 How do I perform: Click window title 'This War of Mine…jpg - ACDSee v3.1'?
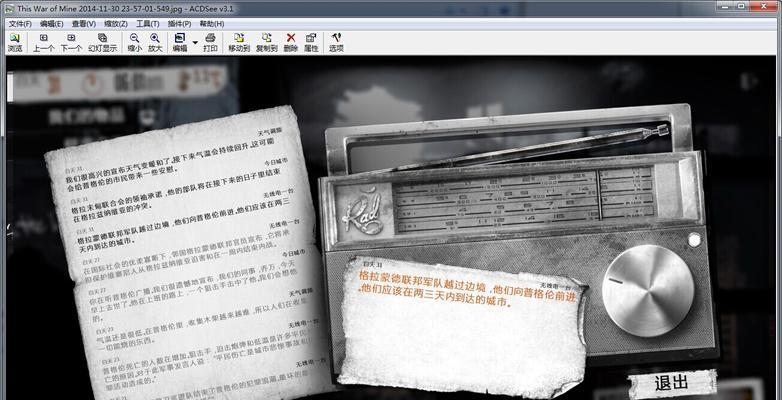point(125,8)
